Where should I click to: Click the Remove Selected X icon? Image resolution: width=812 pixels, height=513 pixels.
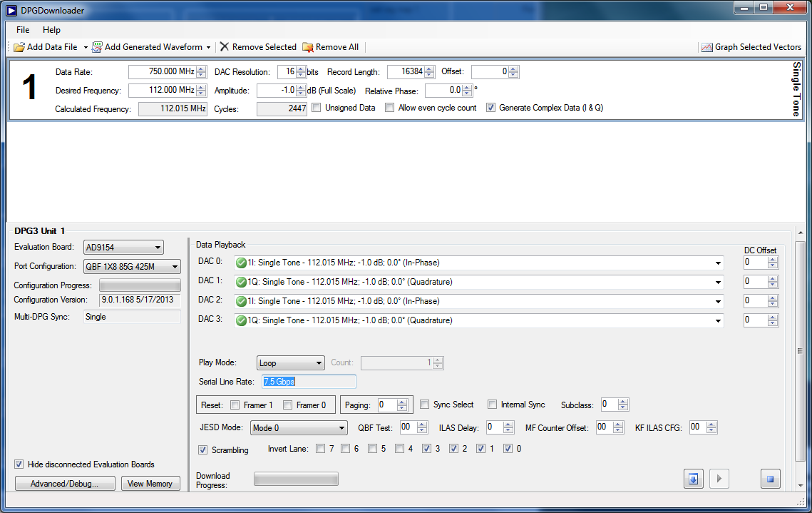tap(225, 47)
